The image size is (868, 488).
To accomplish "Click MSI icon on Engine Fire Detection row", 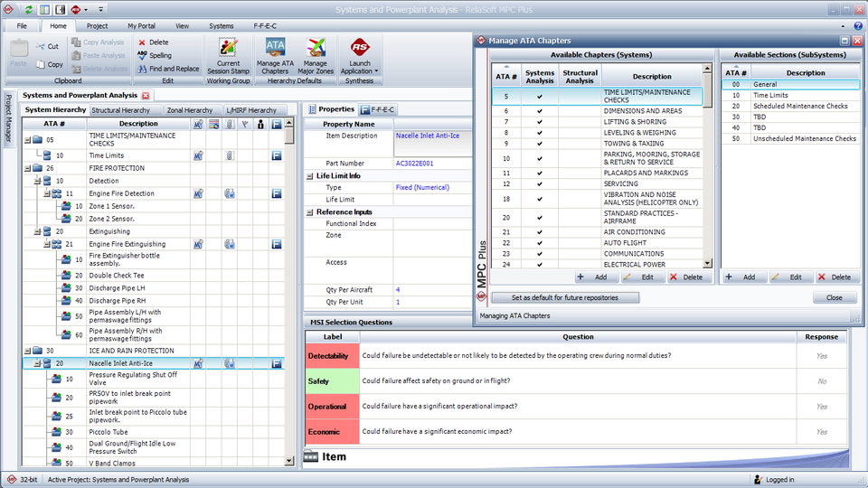I will coord(198,193).
